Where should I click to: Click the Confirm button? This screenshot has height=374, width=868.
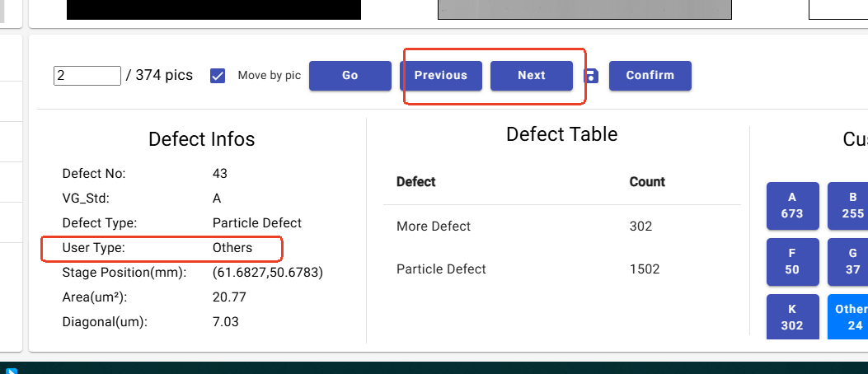(x=650, y=75)
